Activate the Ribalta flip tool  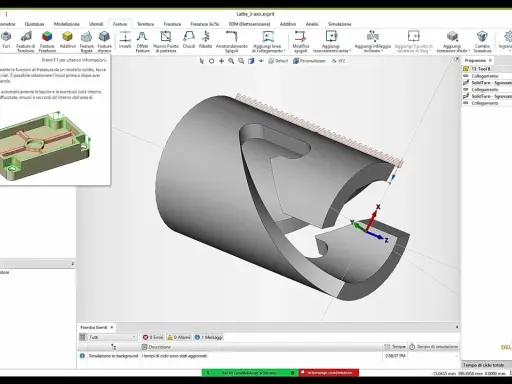(x=205, y=40)
